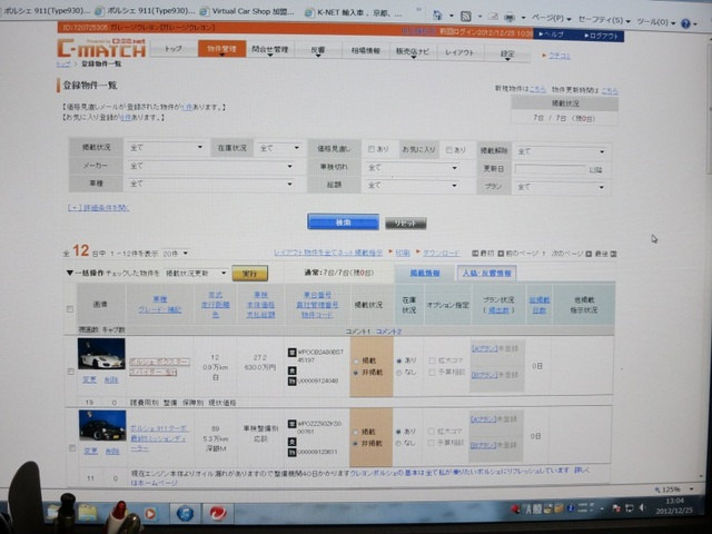Open the 20件 items-per-page dropdown
Viewport: 712px width, 534px height.
click(175, 253)
